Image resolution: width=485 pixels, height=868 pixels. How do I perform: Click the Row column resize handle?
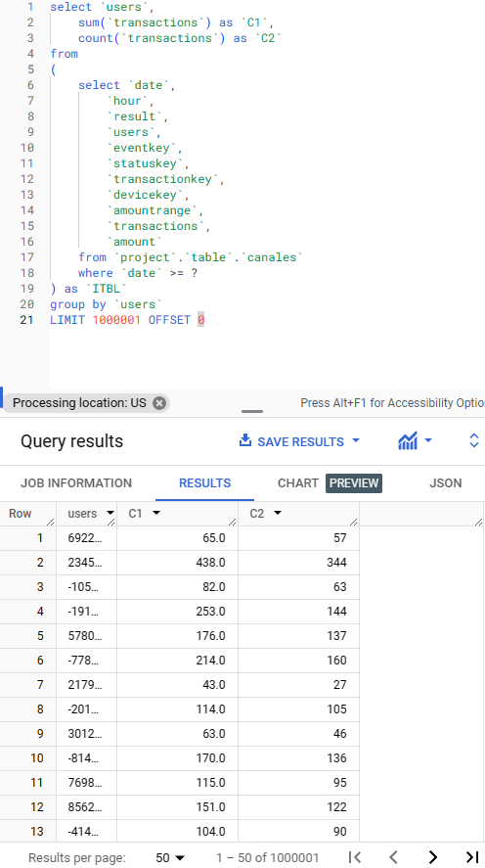[51, 522]
